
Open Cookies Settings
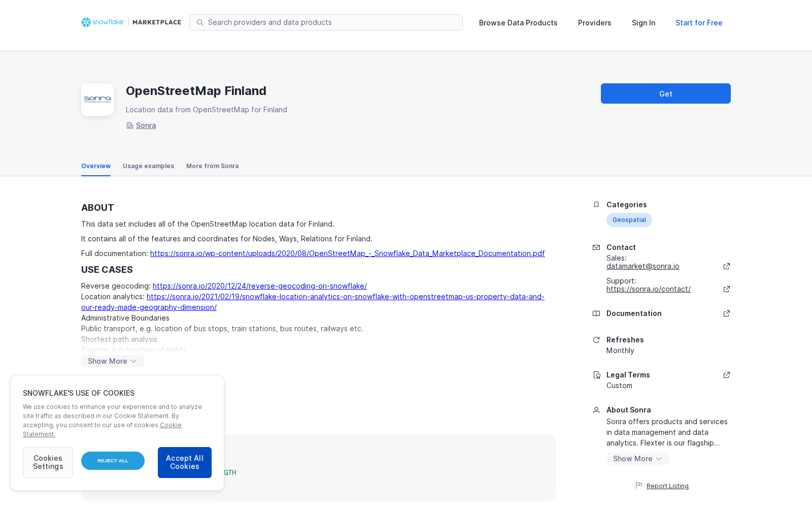coord(48,462)
